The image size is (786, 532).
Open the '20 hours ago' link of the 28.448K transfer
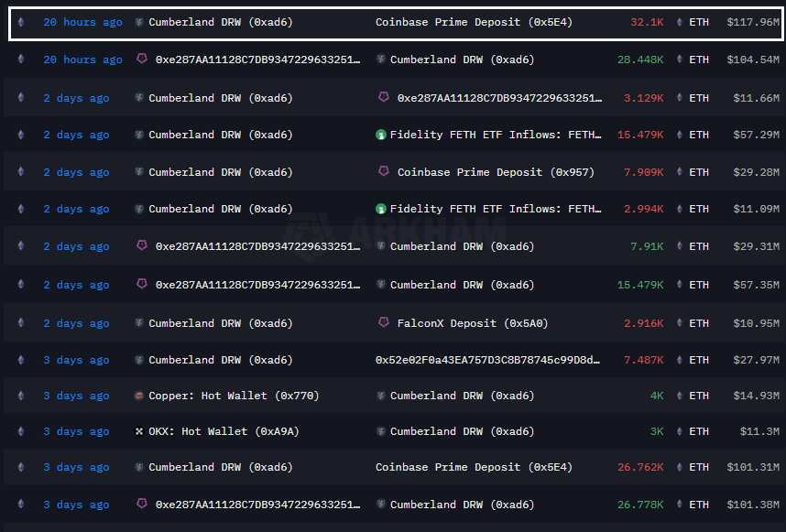(82, 60)
